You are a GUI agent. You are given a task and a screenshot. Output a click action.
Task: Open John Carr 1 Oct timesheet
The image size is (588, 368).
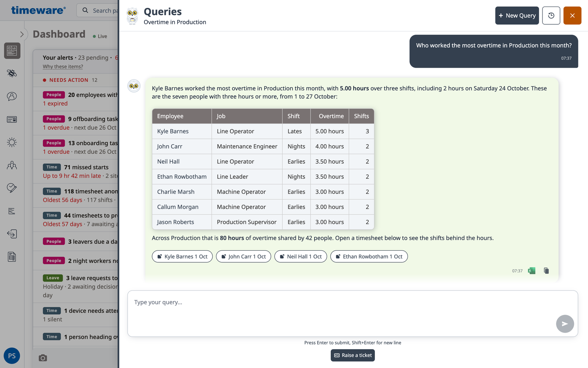tap(243, 256)
